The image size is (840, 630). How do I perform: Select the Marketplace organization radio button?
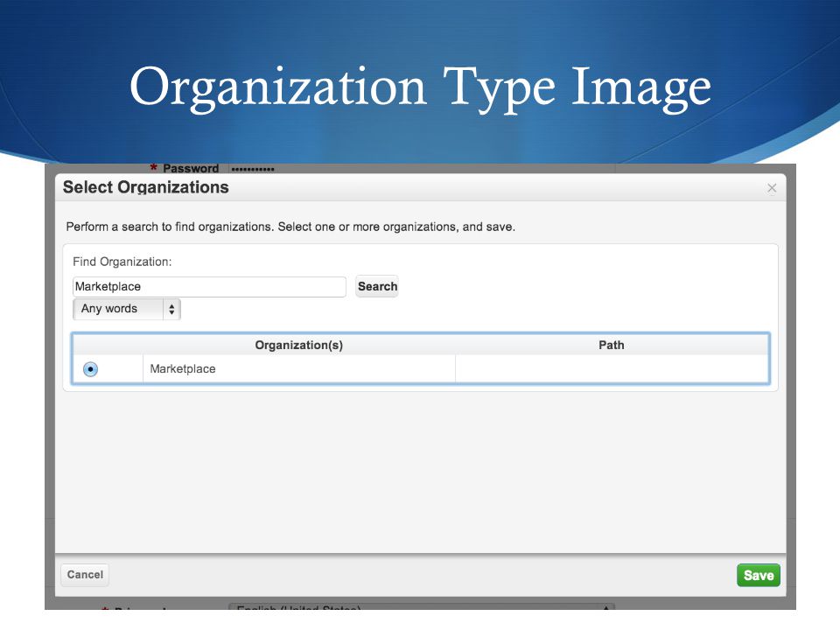(90, 369)
